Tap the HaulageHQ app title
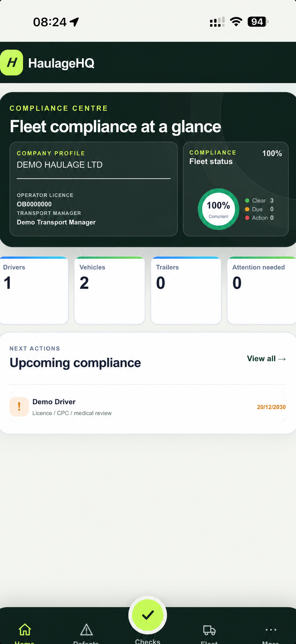The height and width of the screenshot is (644, 296). 61,63
